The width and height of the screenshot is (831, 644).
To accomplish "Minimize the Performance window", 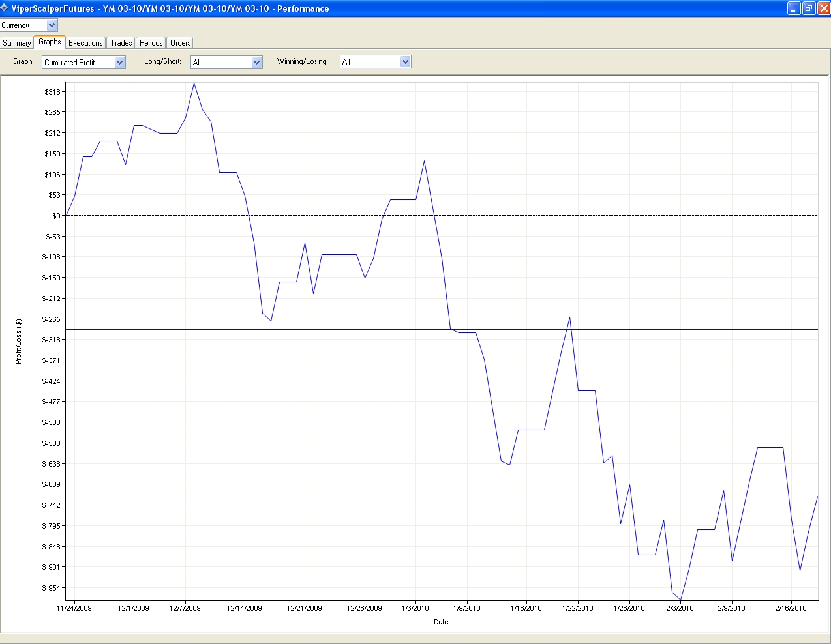I will coord(794,8).
